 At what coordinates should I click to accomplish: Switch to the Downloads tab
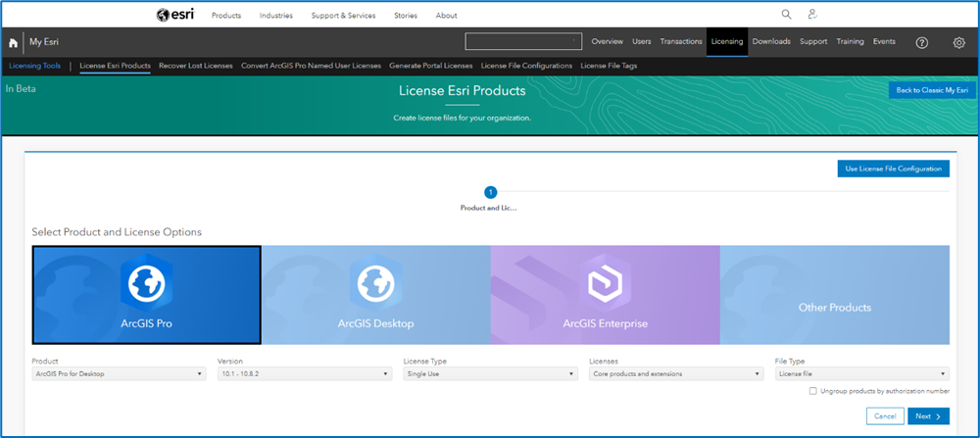tap(771, 41)
